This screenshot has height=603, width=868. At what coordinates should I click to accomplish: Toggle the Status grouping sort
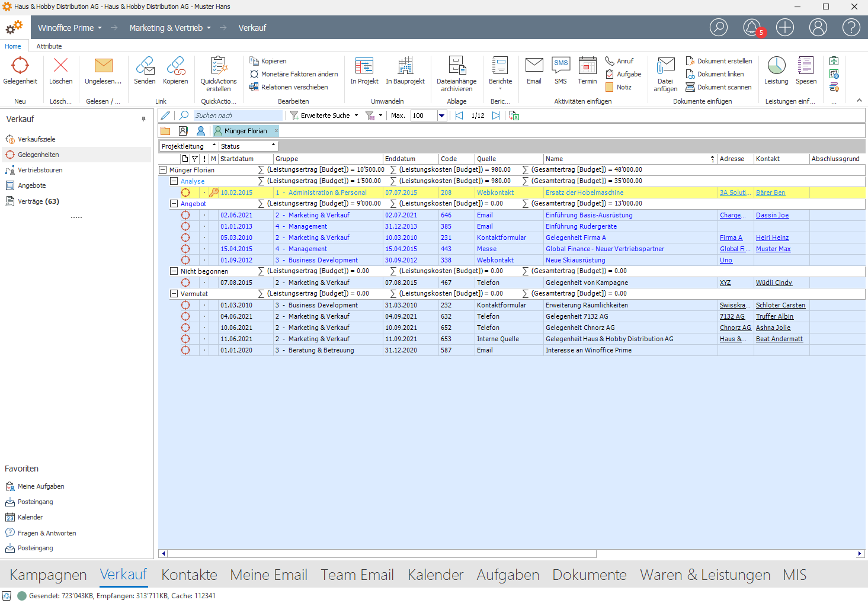(248, 146)
